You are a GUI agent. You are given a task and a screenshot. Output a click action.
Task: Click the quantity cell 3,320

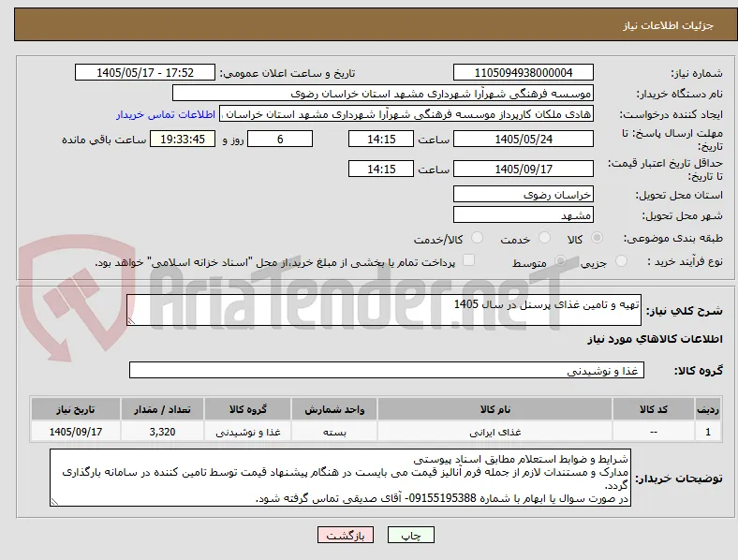click(162, 432)
